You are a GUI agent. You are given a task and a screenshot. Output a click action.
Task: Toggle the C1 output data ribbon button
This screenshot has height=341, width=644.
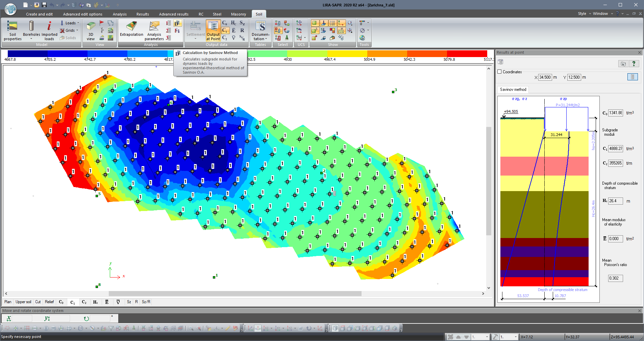coord(225,30)
